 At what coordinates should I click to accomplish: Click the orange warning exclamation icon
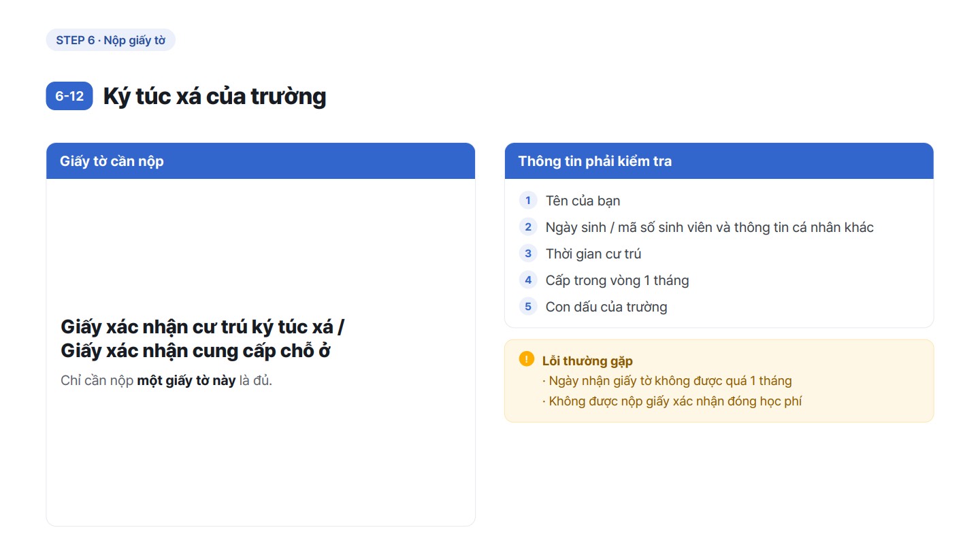526,359
